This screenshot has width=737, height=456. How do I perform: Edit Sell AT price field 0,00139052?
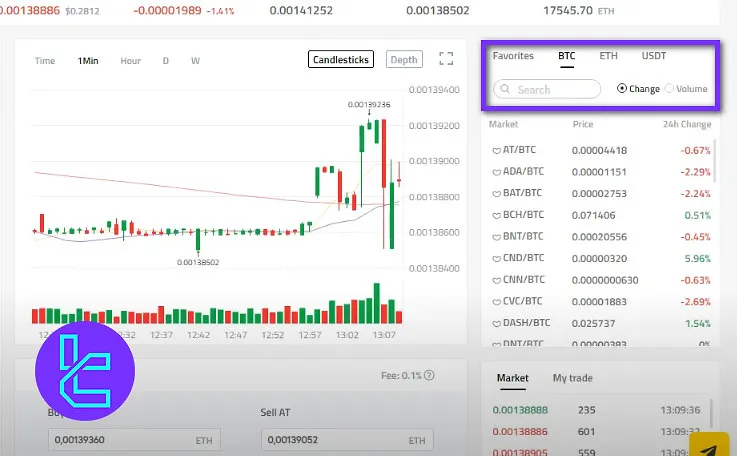[347, 440]
